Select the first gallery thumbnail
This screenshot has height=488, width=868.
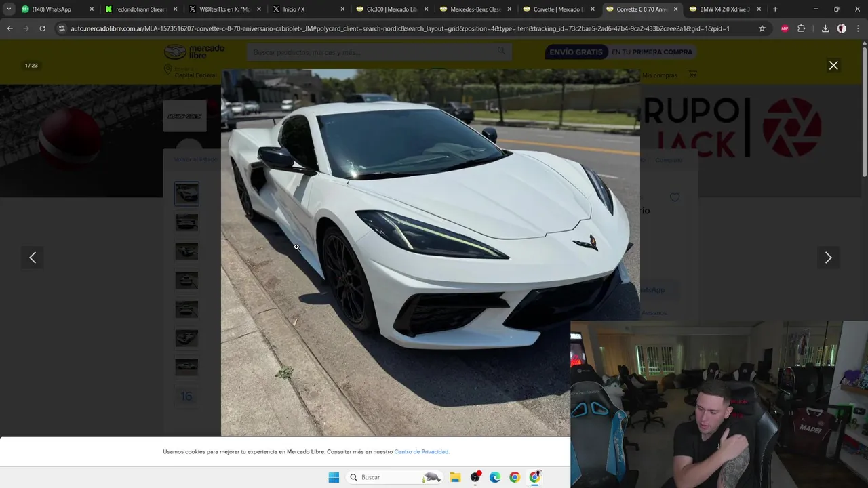coord(186,194)
